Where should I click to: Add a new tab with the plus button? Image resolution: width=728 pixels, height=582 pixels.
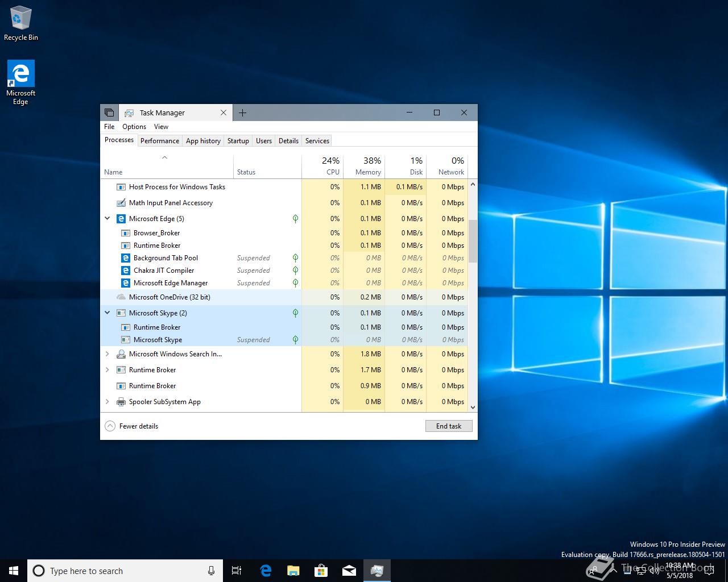click(x=242, y=113)
